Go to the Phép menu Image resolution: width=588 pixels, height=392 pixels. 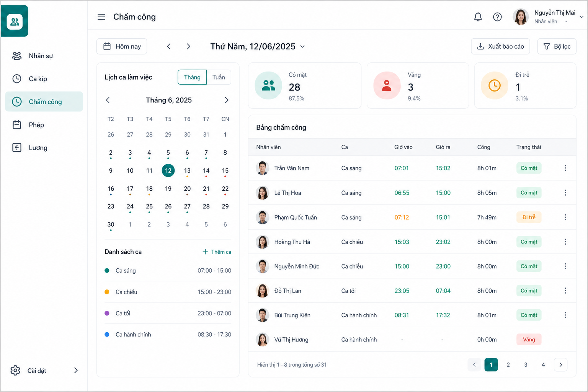pyautogui.click(x=44, y=125)
